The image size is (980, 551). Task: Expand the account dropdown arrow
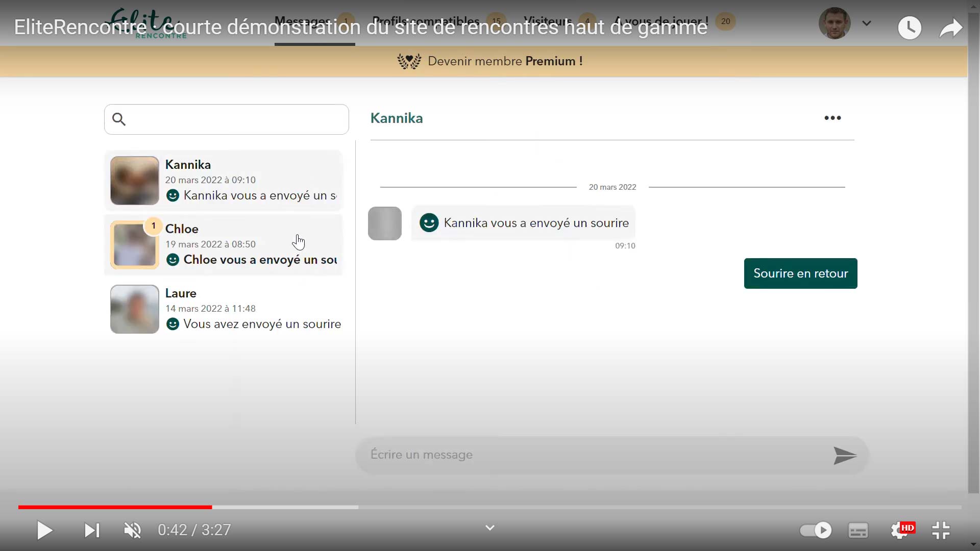866,23
